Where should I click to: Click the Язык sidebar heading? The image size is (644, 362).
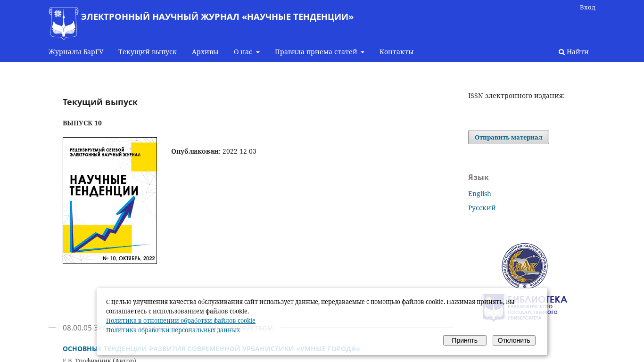479,177
